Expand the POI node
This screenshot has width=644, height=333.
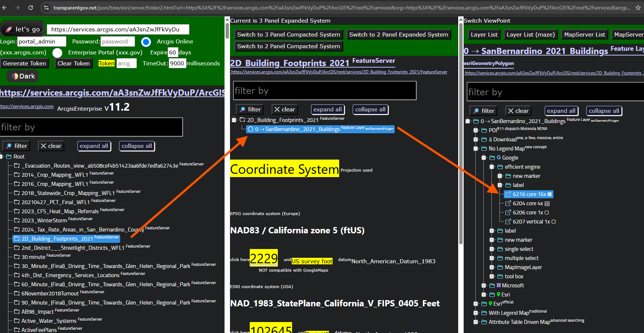click(476, 130)
